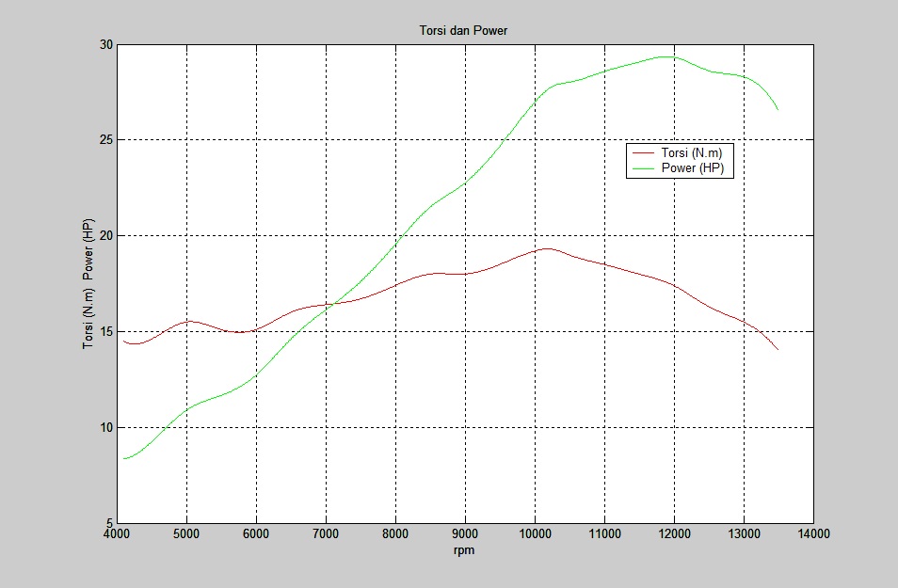
Task: Click the 30 tick label on y-axis
Action: (105, 44)
